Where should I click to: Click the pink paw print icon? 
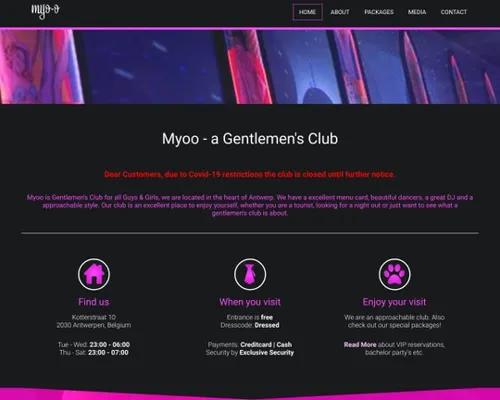point(394,274)
